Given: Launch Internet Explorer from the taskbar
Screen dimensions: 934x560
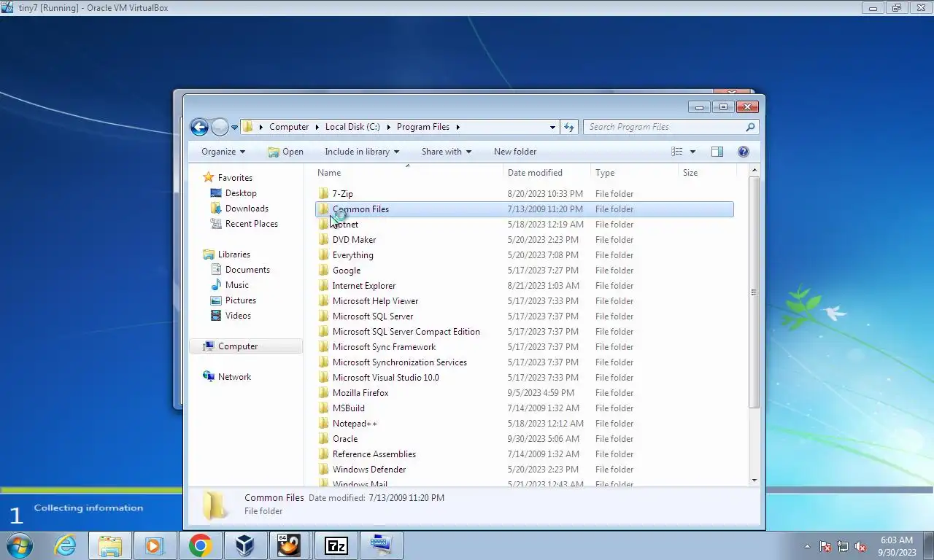Looking at the screenshot, I should click(65, 545).
